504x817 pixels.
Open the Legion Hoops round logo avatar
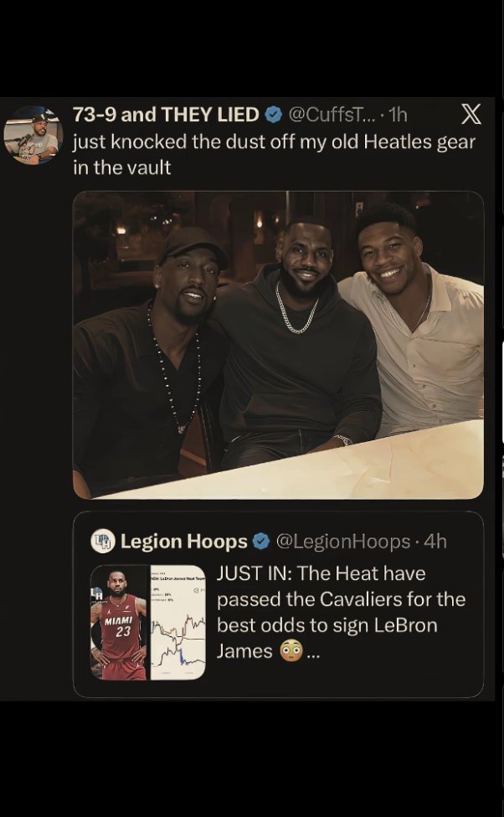coord(103,541)
